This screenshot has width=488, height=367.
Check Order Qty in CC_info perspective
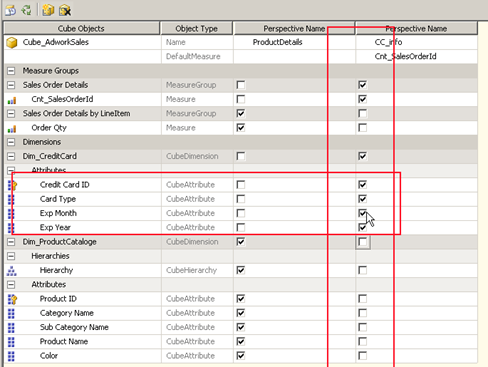[362, 128]
